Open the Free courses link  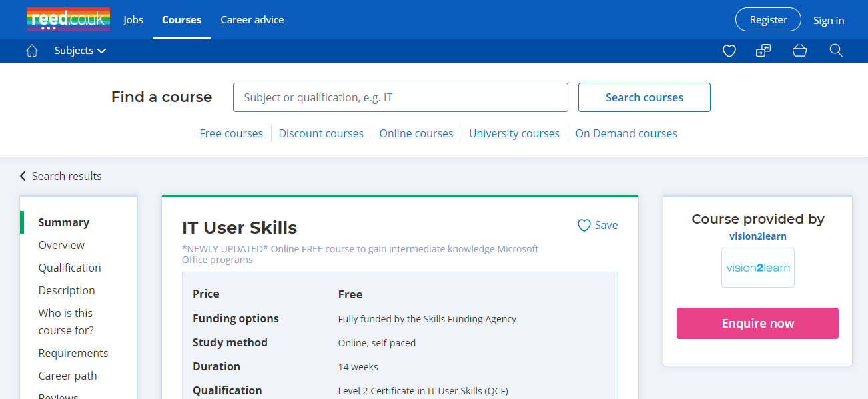[231, 133]
